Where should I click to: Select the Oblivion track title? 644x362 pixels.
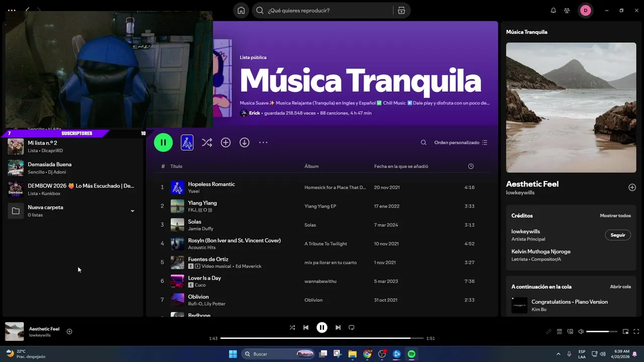198,297
